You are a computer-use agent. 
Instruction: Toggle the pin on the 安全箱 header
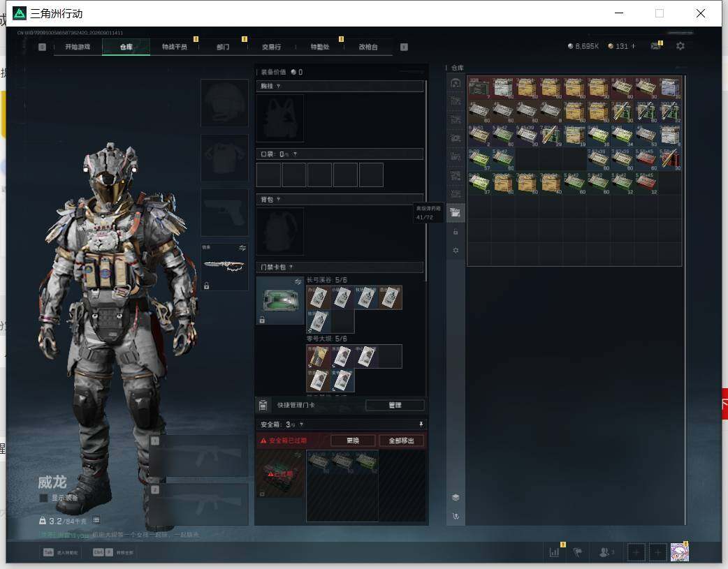421,424
